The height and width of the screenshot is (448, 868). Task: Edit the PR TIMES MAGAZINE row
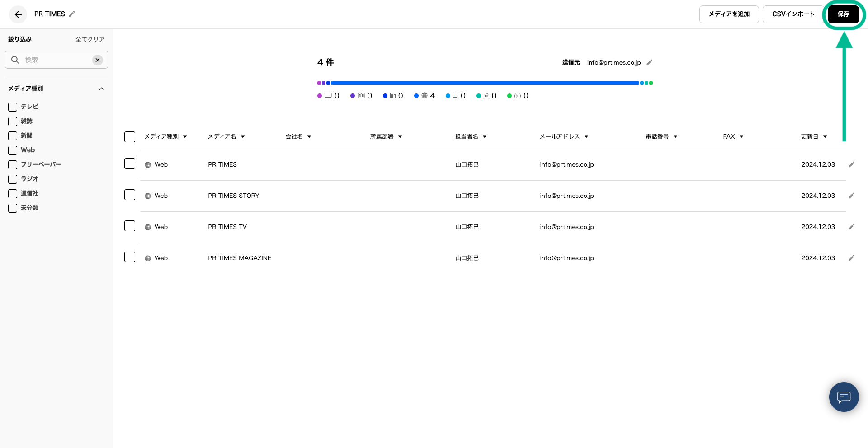coord(851,258)
